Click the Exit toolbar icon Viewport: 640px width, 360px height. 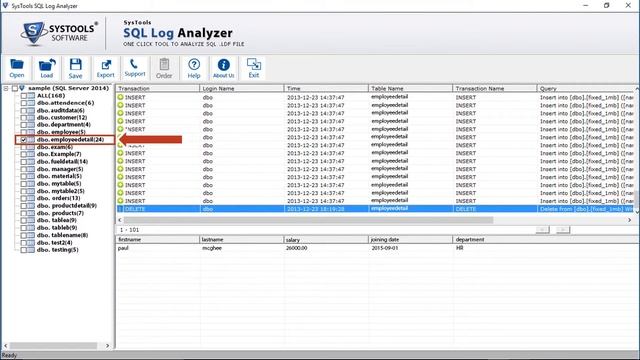pos(254,68)
